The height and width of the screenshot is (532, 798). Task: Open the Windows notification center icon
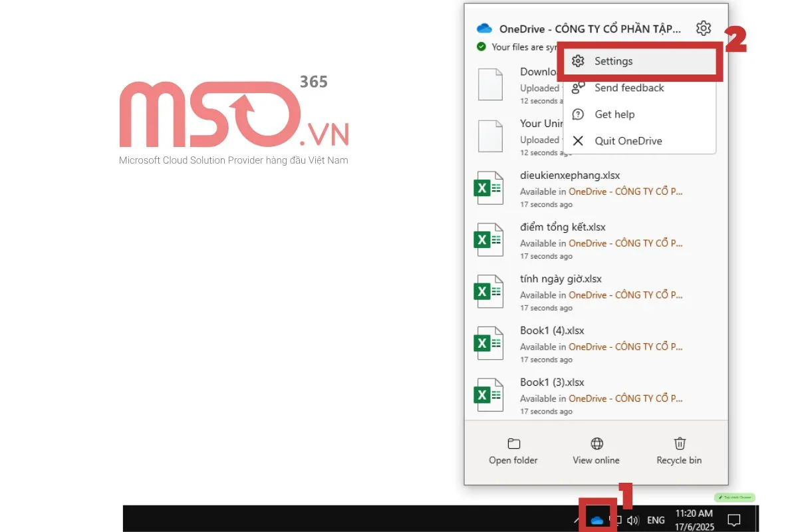pyautogui.click(x=734, y=520)
